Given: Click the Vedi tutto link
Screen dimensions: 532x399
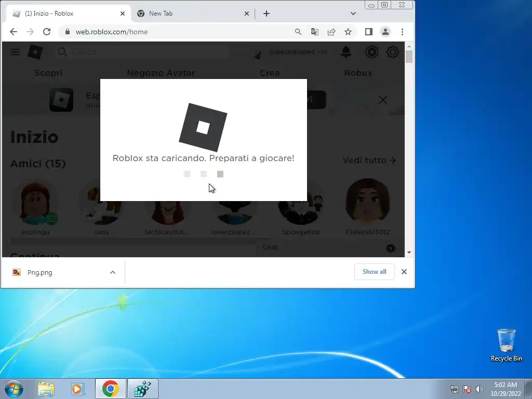Looking at the screenshot, I should pyautogui.click(x=369, y=160).
